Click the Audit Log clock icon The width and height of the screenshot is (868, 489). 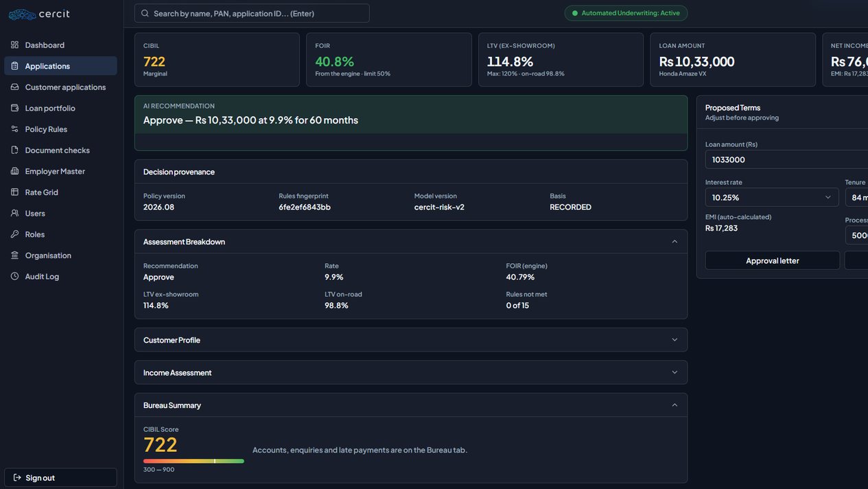tap(14, 276)
